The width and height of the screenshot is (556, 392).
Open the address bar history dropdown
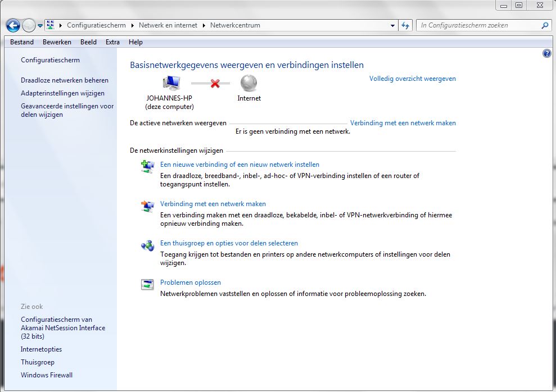point(392,25)
